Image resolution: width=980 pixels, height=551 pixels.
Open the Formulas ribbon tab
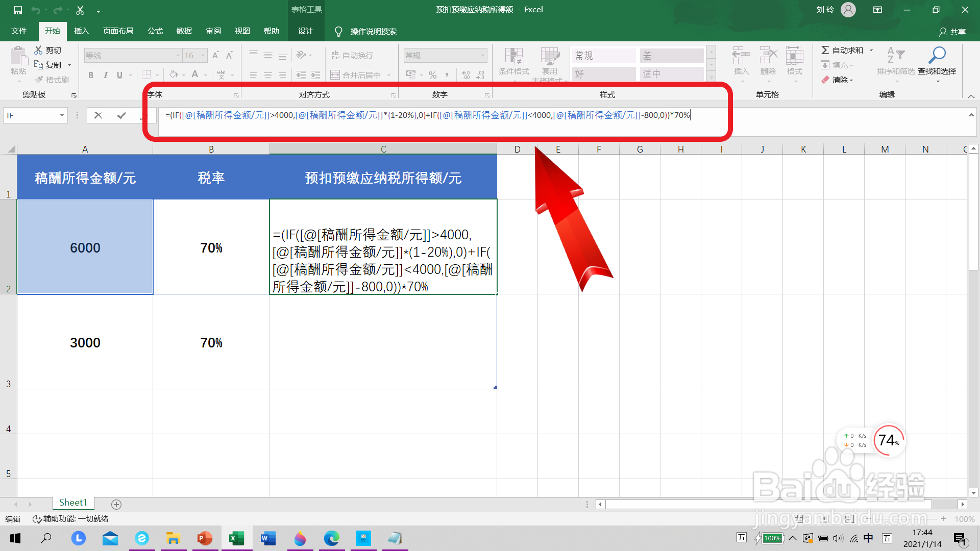155,31
